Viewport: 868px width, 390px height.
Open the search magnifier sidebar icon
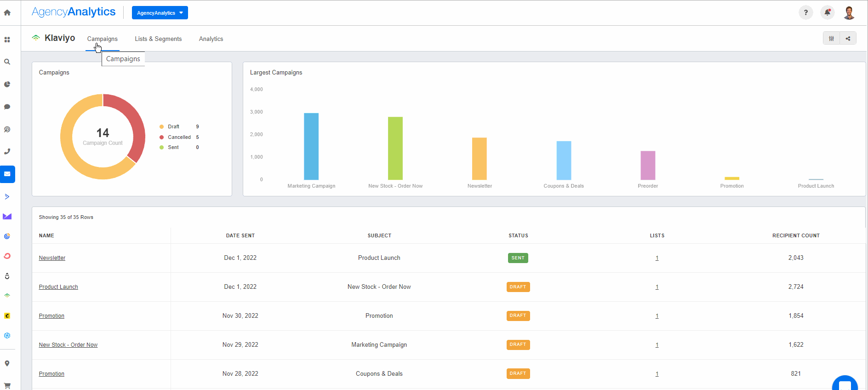(7, 62)
